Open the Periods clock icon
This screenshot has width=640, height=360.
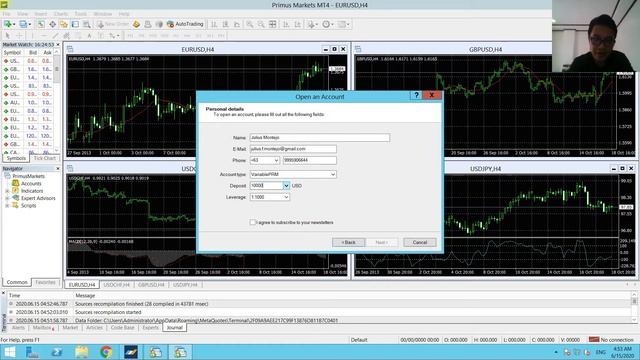[327, 24]
